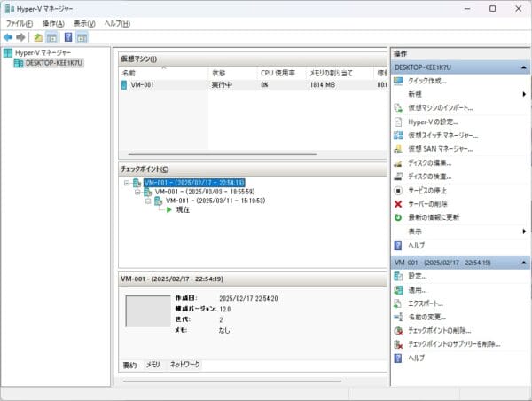Collapse the 2025/02/17 checkpoint tree node

pyautogui.click(x=127, y=183)
